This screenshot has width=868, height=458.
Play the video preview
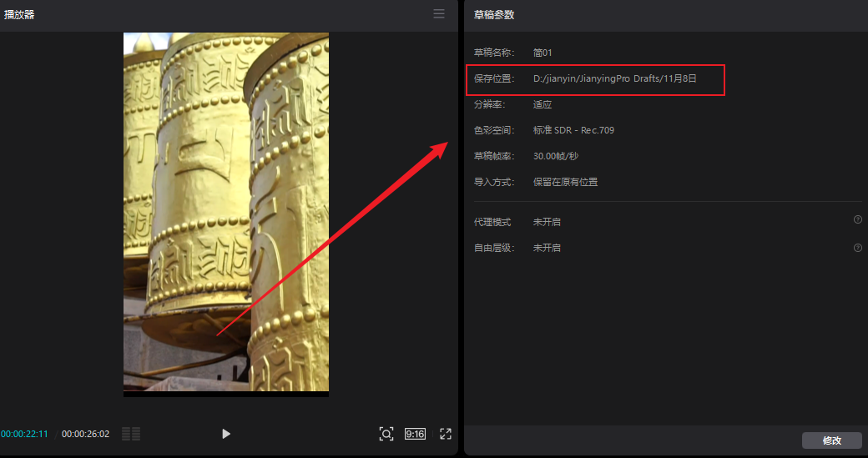[x=226, y=434]
